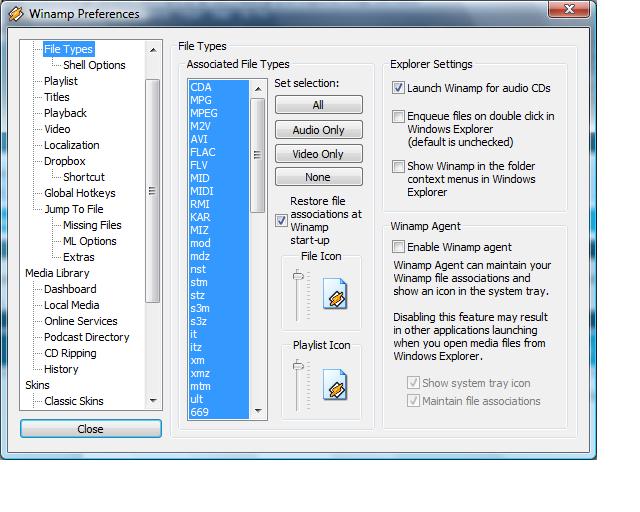Viewport: 640px width, 512px height.
Task: Click the File Icon preview image
Action: [x=335, y=293]
